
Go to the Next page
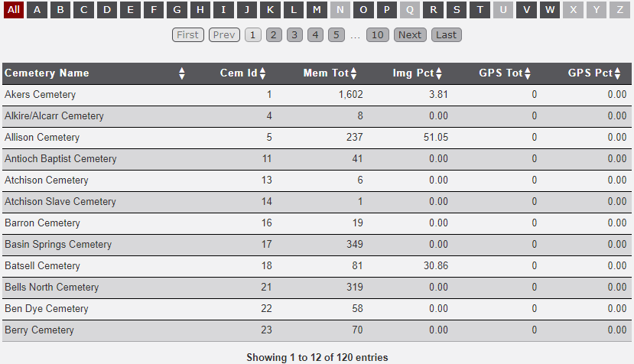click(x=410, y=35)
